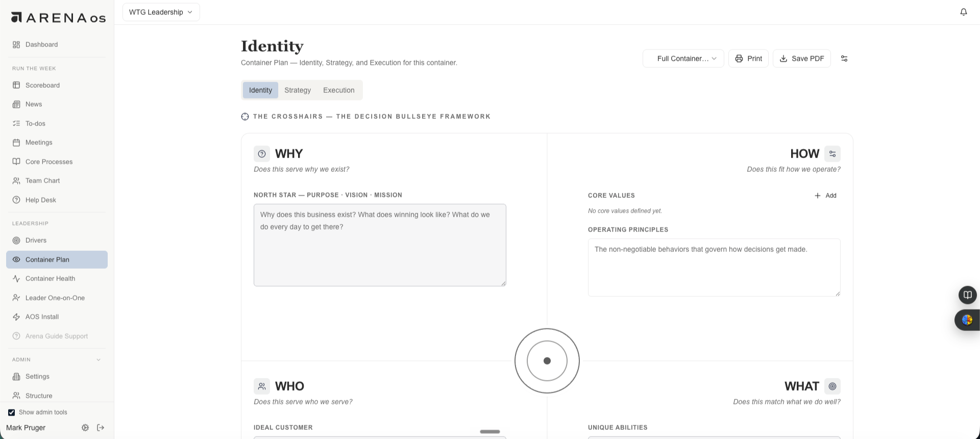Switch to the Identity tab
The image size is (980, 439).
(x=260, y=90)
